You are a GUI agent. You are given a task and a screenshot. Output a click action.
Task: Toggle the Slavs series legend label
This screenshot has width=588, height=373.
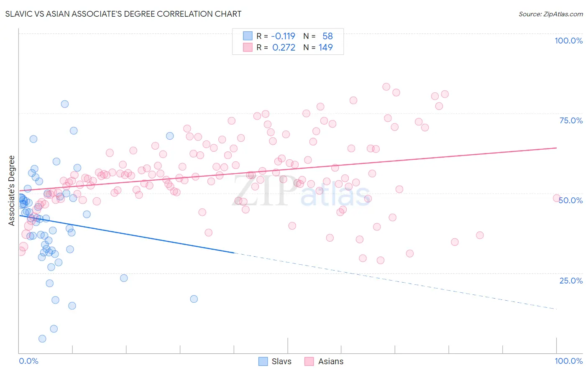[x=281, y=361]
